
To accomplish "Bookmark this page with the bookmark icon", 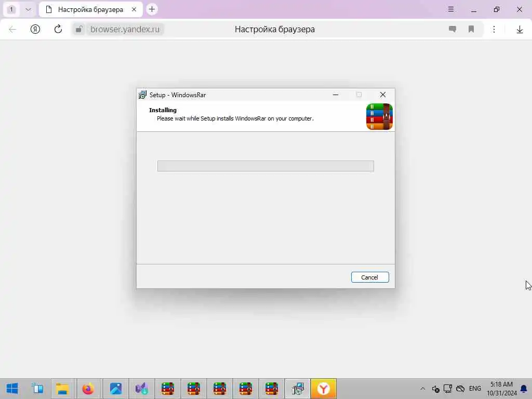I will tap(471, 29).
